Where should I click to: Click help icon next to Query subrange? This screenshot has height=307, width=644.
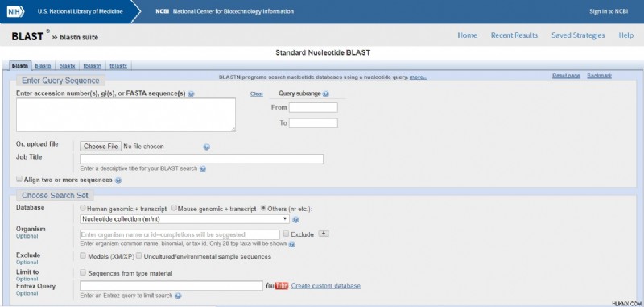tap(326, 93)
